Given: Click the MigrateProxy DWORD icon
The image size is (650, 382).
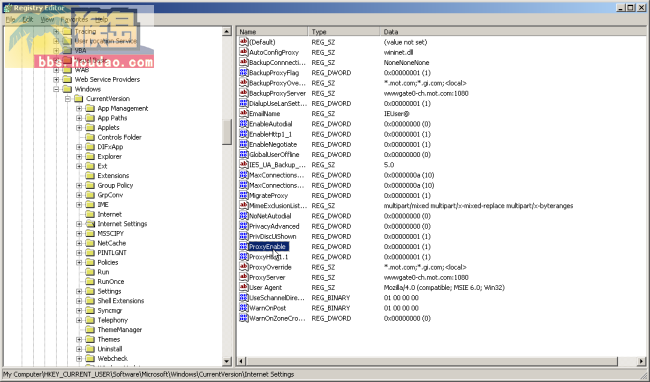Looking at the screenshot, I should point(244,195).
